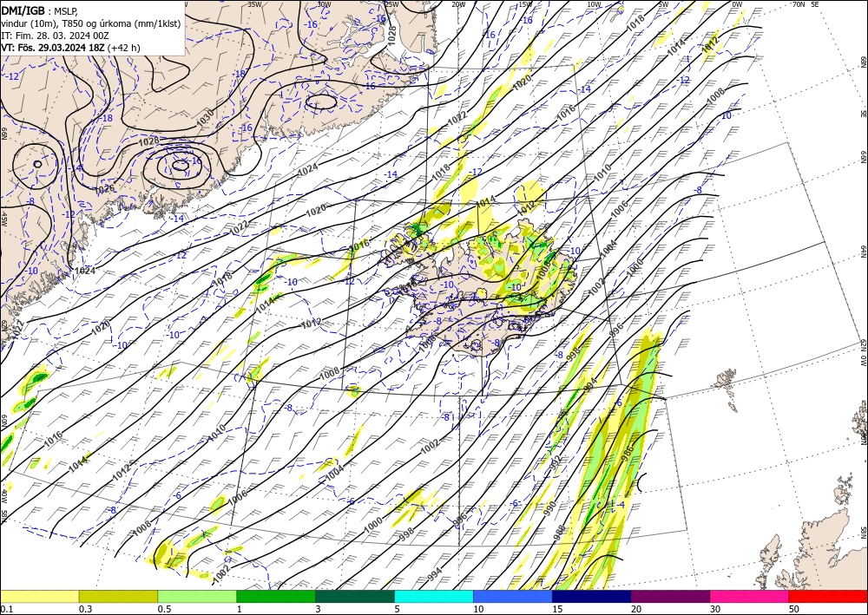
Task: Click the '40W' longitude label on left edge
Action: click(x=3, y=496)
